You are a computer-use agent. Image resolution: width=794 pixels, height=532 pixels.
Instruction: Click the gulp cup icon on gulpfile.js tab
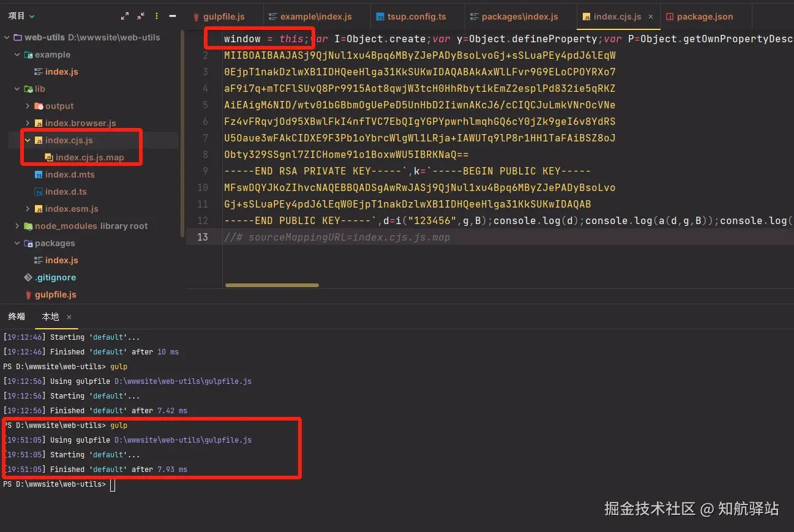click(x=197, y=17)
